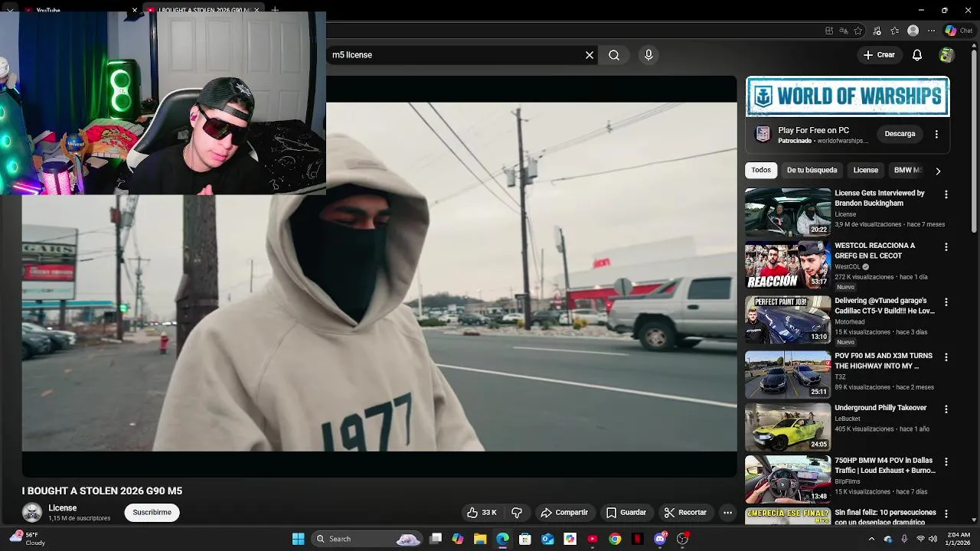Screen dimensions: 980x551
Task: Open options for POV F90 M5 video
Action: (946, 357)
